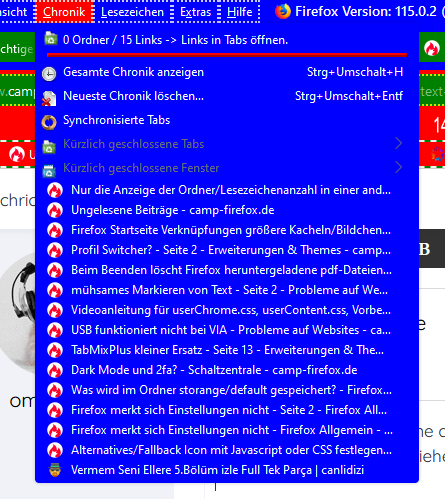This screenshot has width=445, height=499.
Task: Click favicon beside 'Profil Switcher?' entry
Action: (55, 250)
